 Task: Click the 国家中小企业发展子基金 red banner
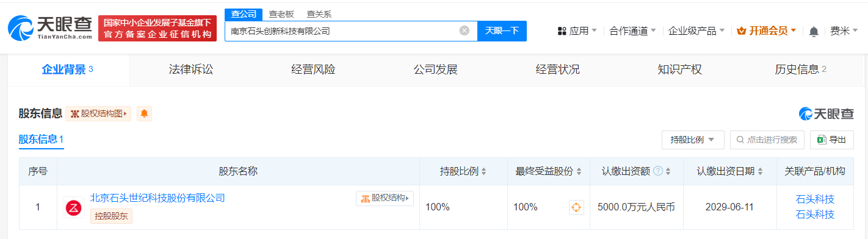[157, 29]
